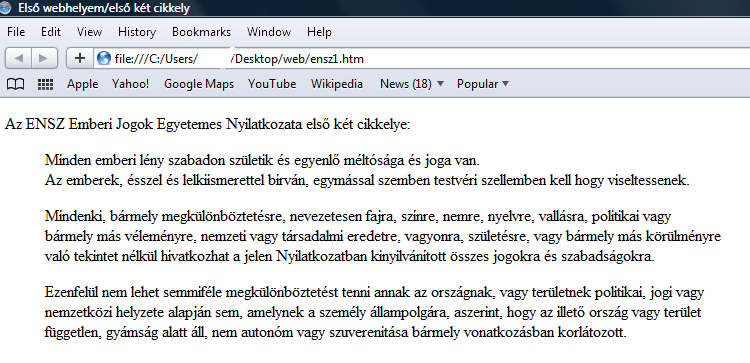750x363 pixels.
Task: Open the View menu
Action: (89, 32)
